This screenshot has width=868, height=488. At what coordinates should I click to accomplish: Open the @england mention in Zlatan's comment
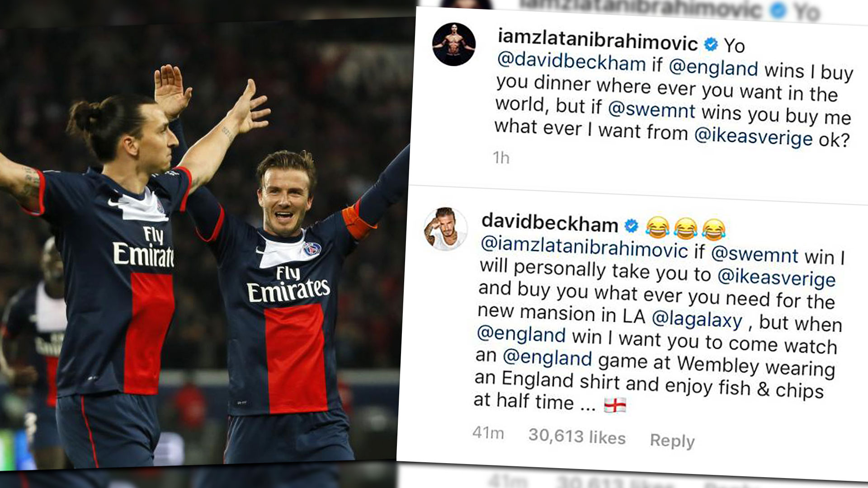pyautogui.click(x=713, y=67)
